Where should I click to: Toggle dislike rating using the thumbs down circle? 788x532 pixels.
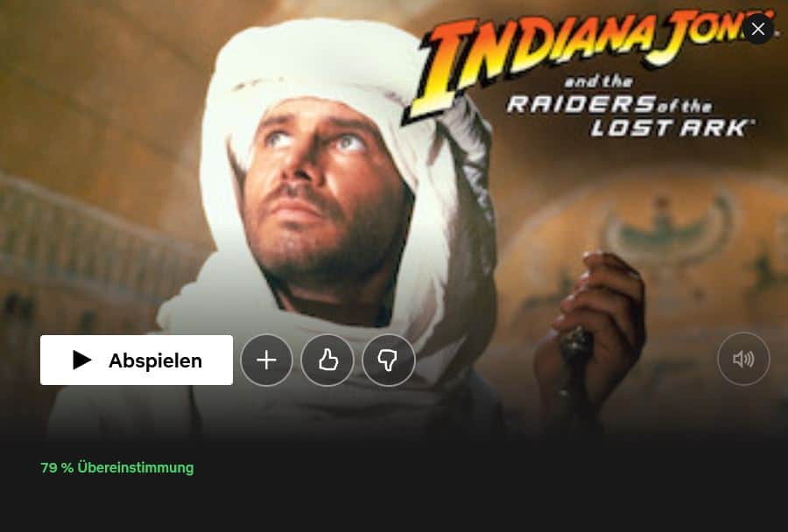coord(389,360)
